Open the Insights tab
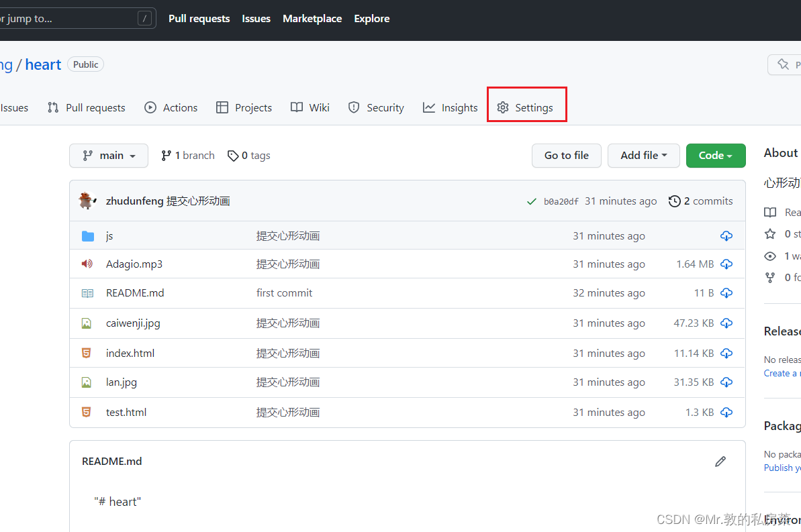The width and height of the screenshot is (801, 532). (x=450, y=108)
